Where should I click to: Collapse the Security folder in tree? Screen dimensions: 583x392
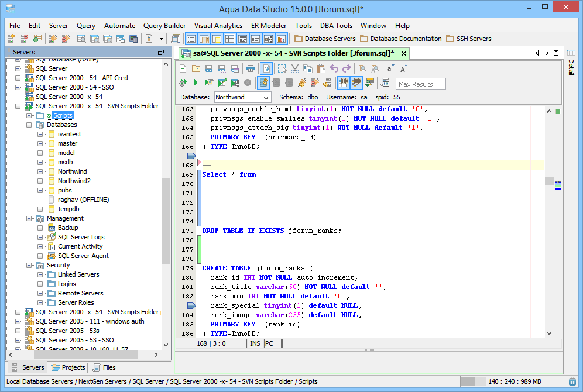tap(29, 265)
